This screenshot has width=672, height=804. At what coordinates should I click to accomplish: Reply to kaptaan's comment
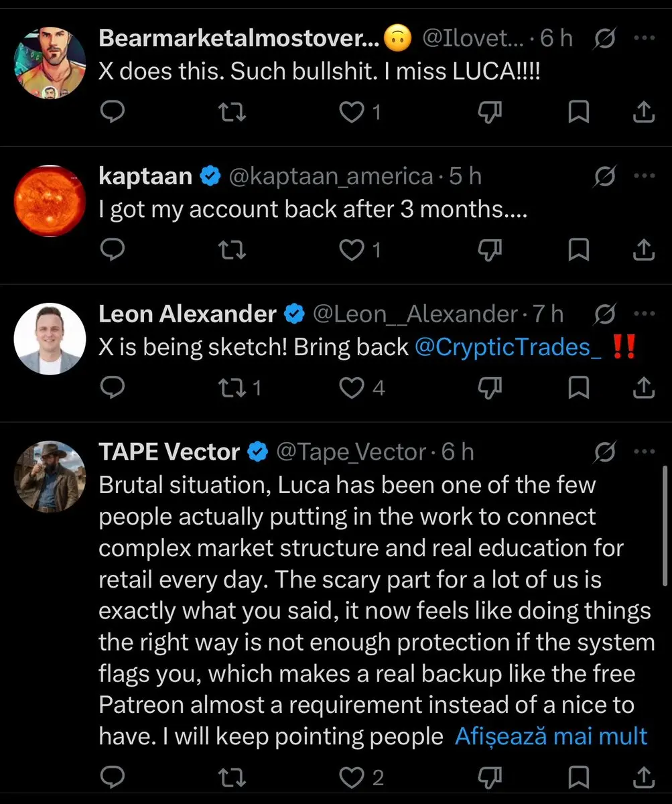[113, 250]
